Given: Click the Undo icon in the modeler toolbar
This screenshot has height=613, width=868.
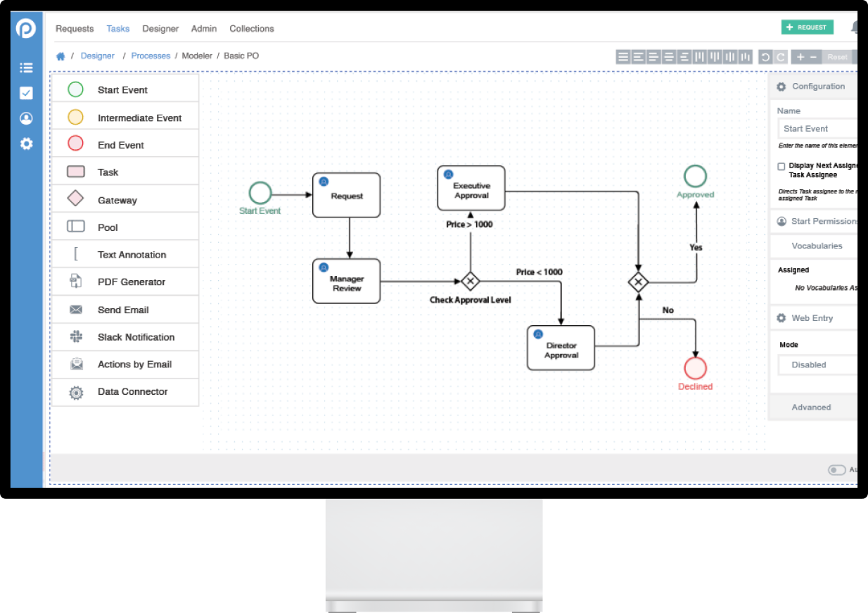Looking at the screenshot, I should pos(765,57).
